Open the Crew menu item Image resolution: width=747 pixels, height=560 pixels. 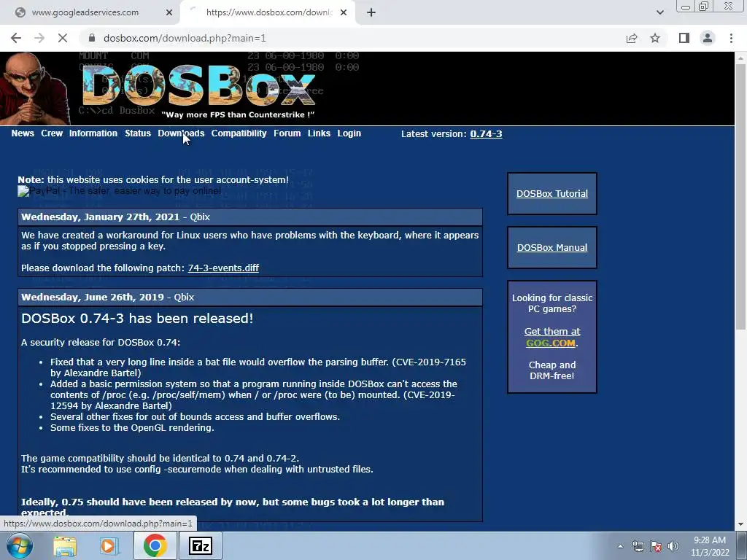pos(52,133)
